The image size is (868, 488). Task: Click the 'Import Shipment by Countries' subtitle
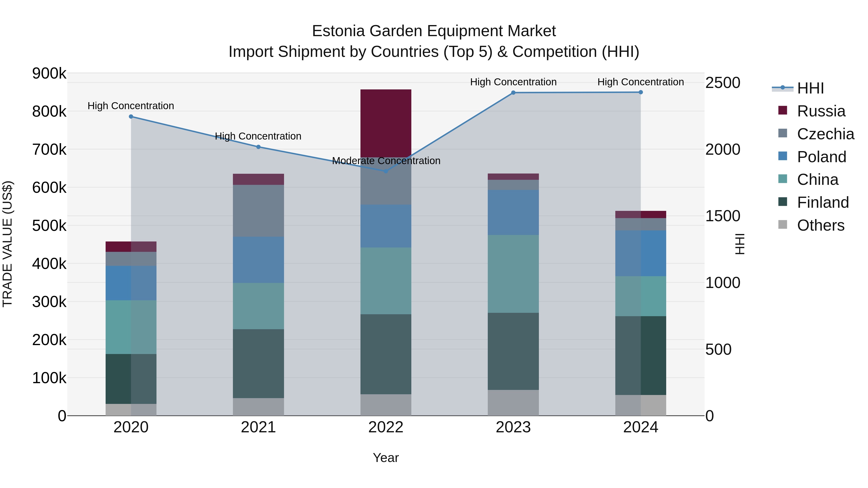434,52
